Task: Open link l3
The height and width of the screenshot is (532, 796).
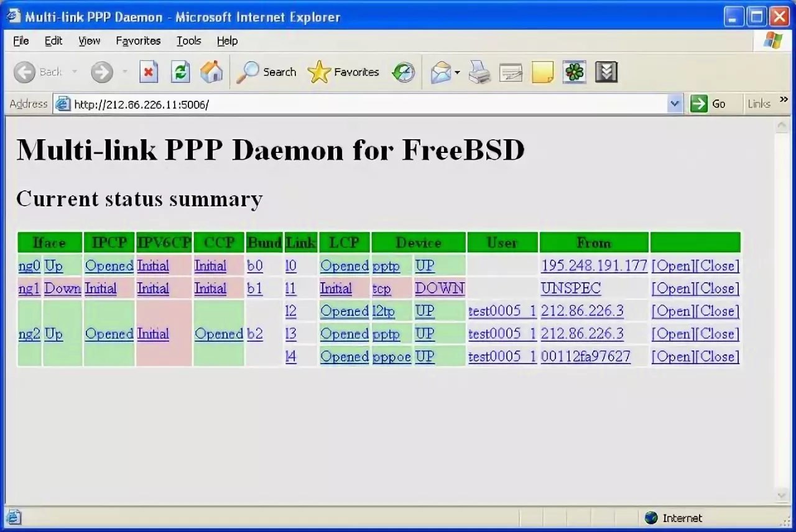Action: (291, 334)
